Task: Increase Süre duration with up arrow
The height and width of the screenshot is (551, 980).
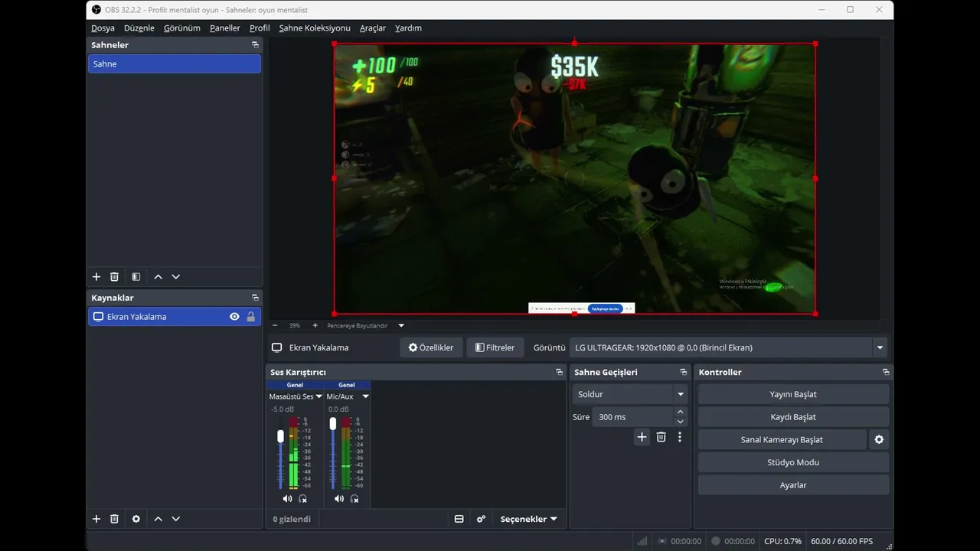Action: (681, 412)
